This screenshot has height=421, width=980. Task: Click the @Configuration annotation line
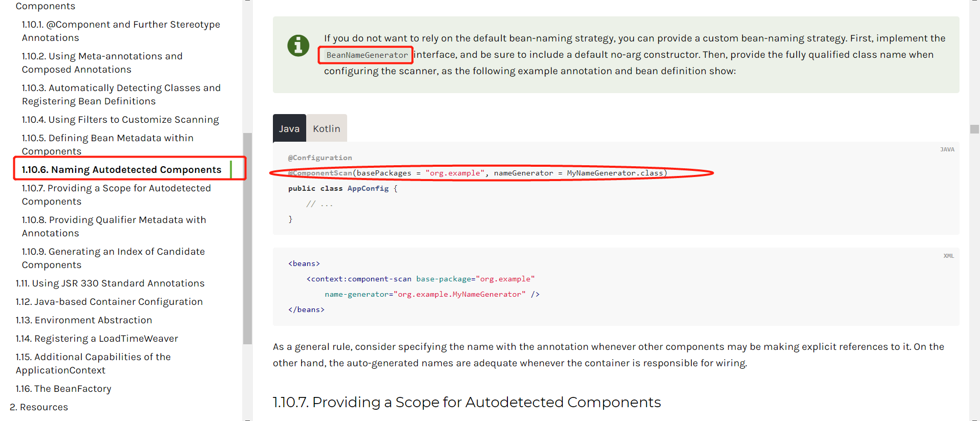[320, 158]
